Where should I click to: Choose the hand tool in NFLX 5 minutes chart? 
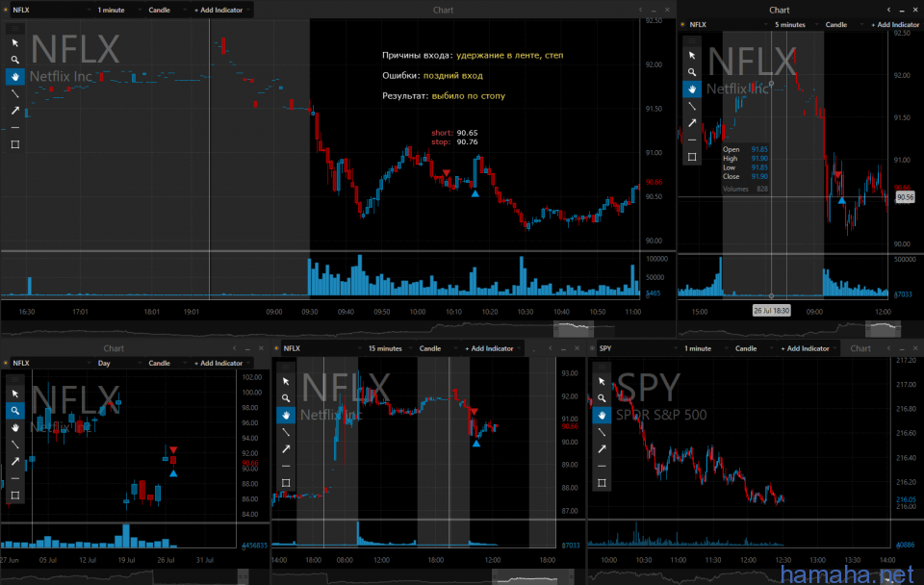(x=692, y=89)
